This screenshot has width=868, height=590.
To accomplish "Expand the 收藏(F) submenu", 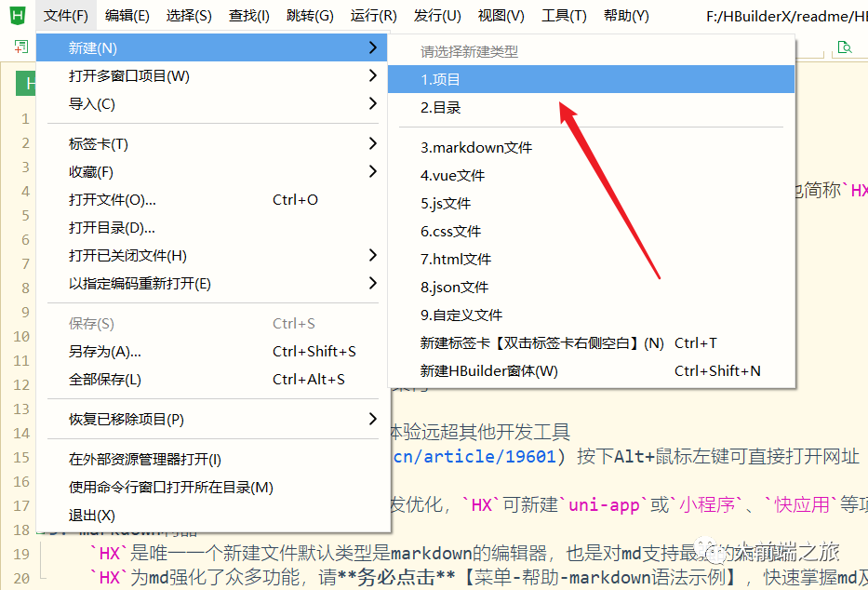I will pyautogui.click(x=372, y=171).
